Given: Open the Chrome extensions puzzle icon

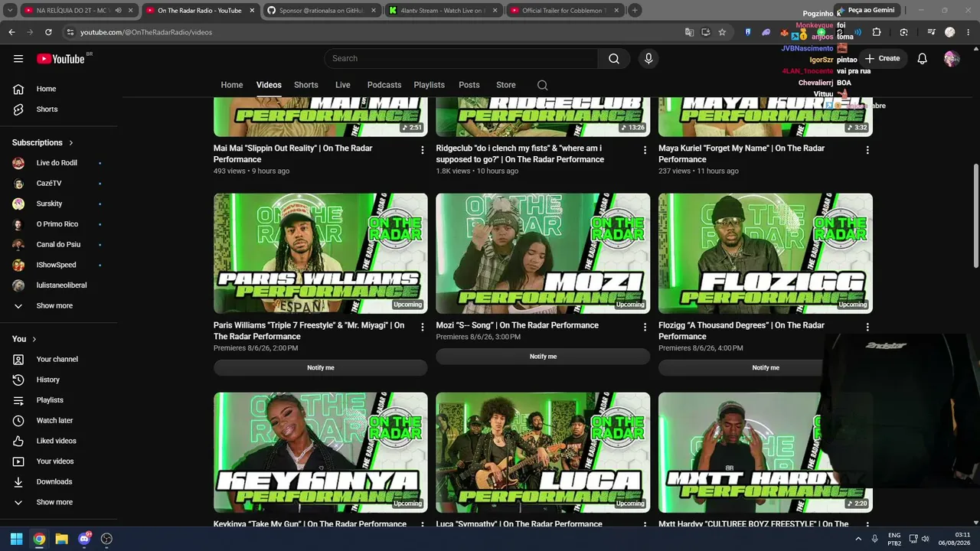Looking at the screenshot, I should (x=877, y=32).
